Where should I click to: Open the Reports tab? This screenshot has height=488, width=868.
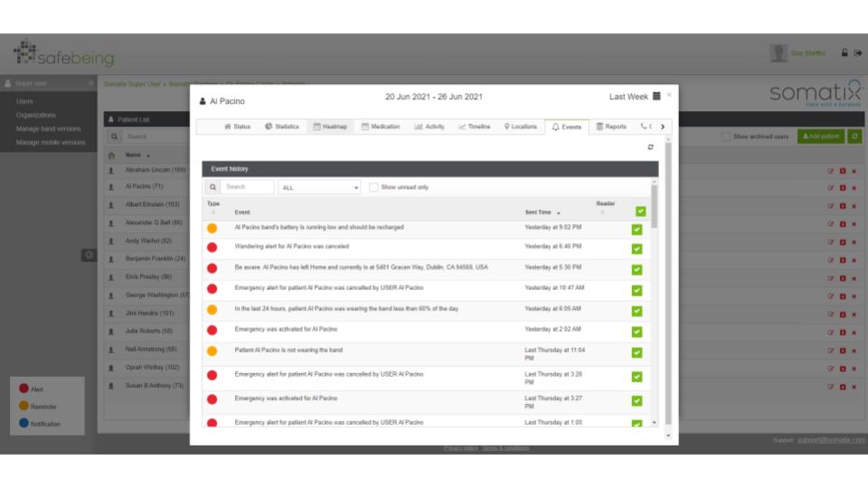(611, 127)
